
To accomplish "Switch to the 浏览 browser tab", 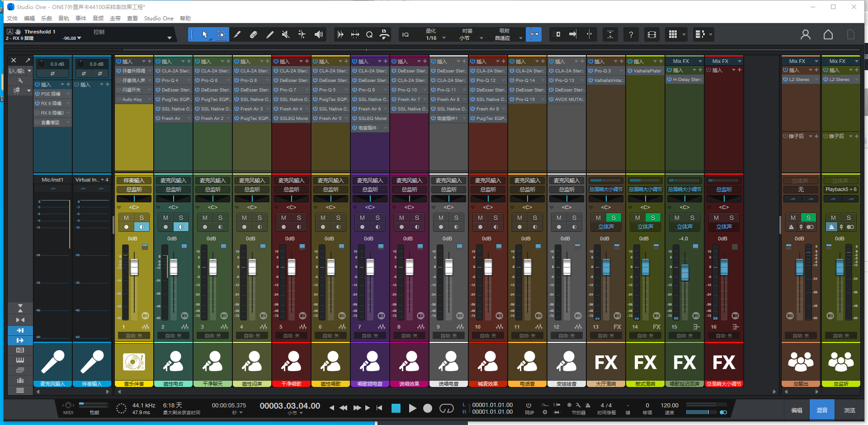I will [849, 410].
